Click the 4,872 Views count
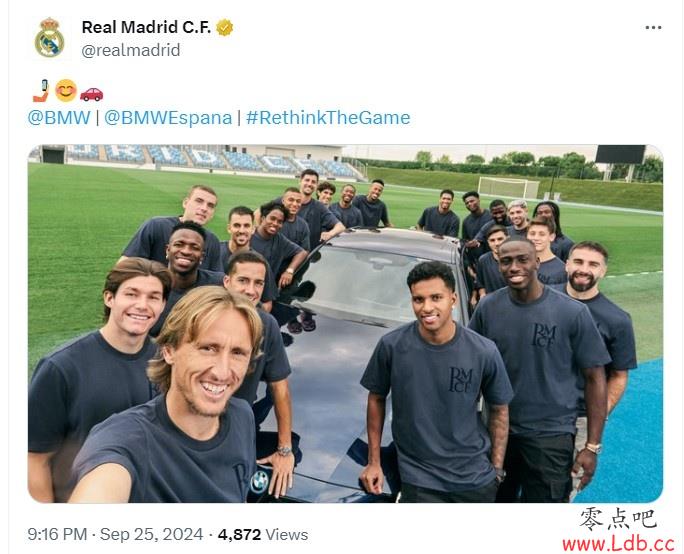 [263, 534]
